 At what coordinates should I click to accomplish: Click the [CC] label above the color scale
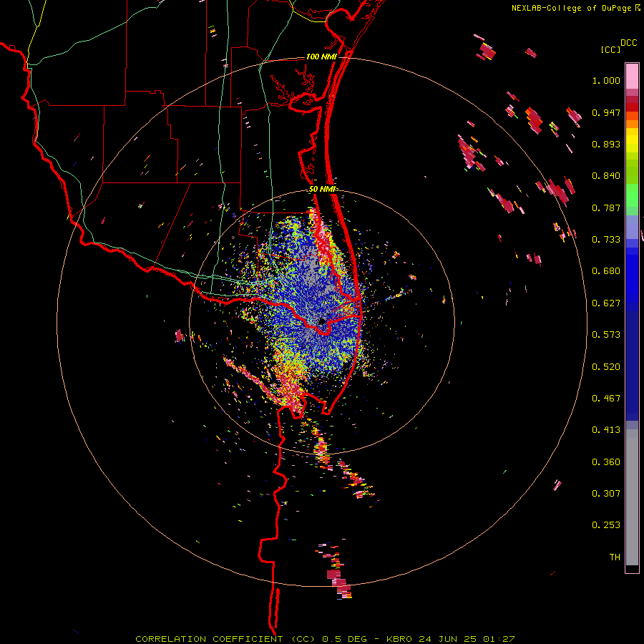click(611, 49)
